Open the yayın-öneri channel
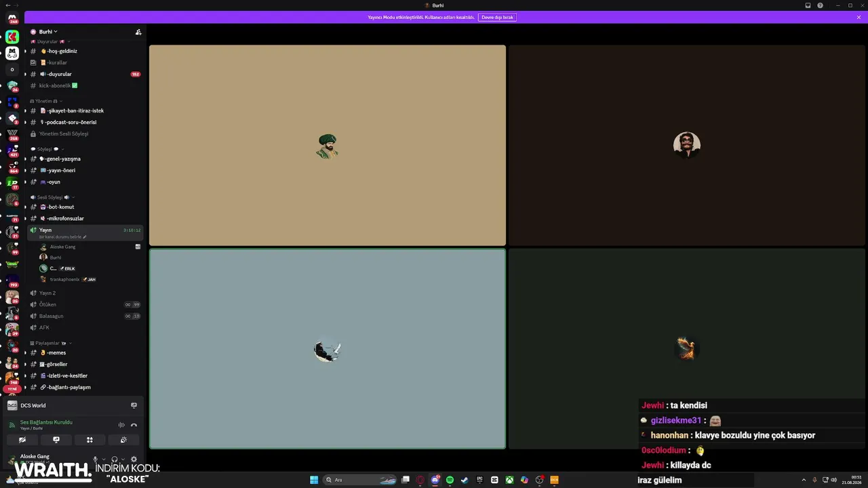 [x=85, y=170]
